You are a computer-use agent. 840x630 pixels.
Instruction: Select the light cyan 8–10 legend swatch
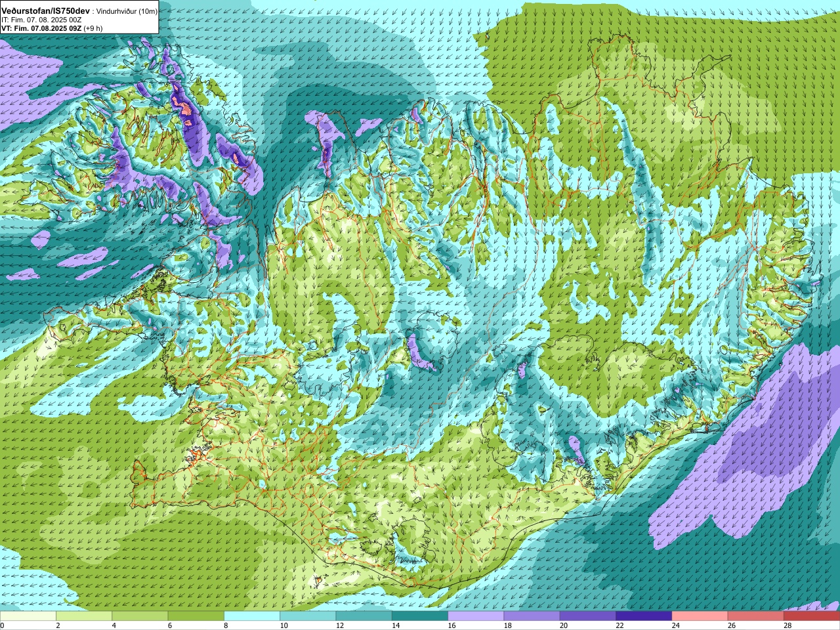pos(252,616)
